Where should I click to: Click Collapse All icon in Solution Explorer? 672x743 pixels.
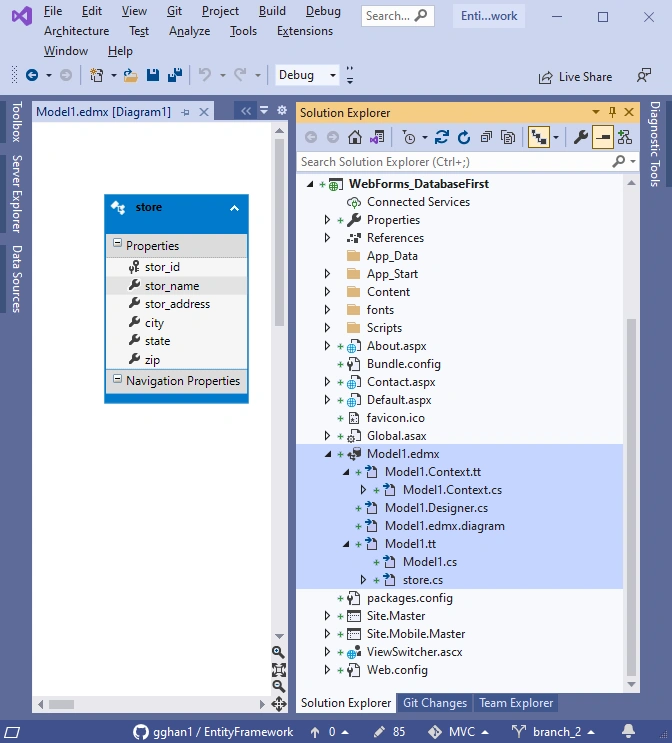(486, 137)
